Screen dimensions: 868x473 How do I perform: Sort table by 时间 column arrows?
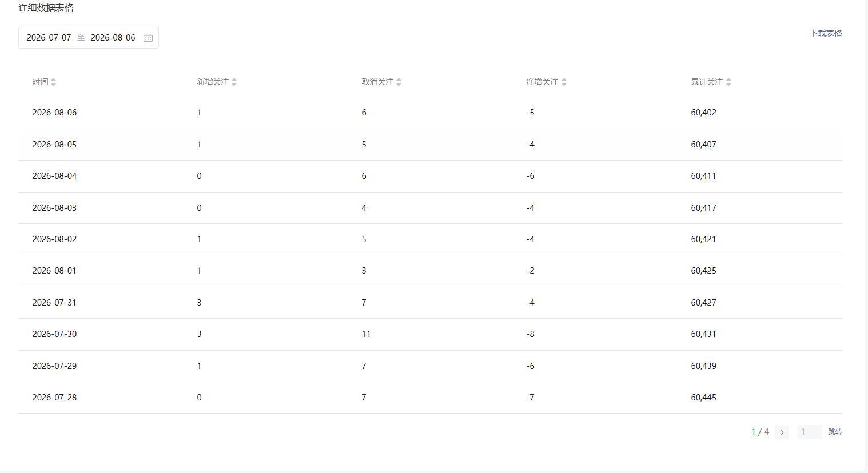[x=53, y=82]
